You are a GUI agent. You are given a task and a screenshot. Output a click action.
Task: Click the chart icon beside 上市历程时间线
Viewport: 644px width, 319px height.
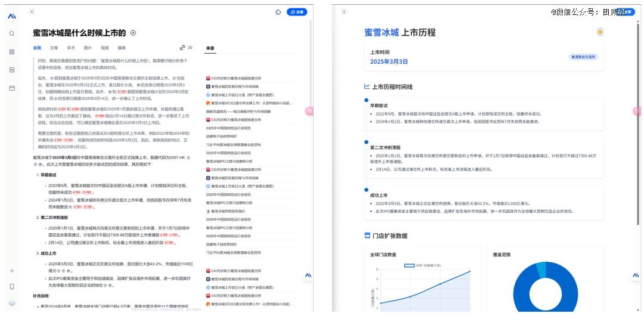tap(367, 86)
